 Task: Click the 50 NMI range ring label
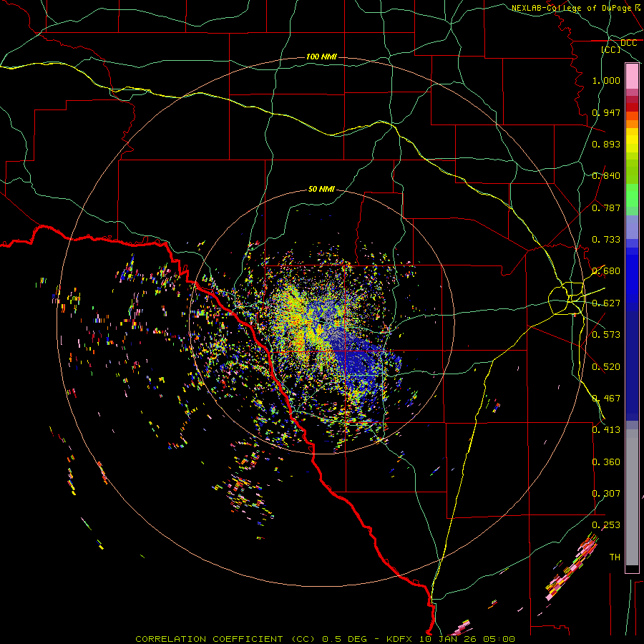[x=321, y=189]
